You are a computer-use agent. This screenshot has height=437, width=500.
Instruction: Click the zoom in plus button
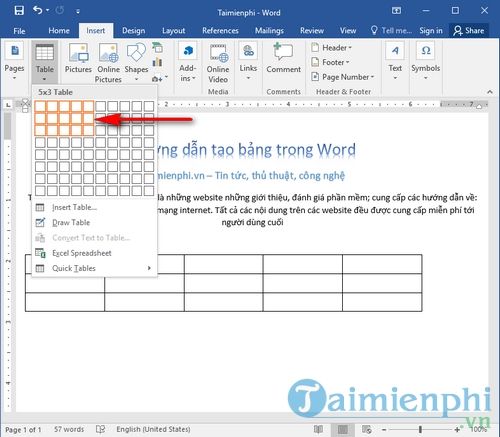pyautogui.click(x=457, y=430)
